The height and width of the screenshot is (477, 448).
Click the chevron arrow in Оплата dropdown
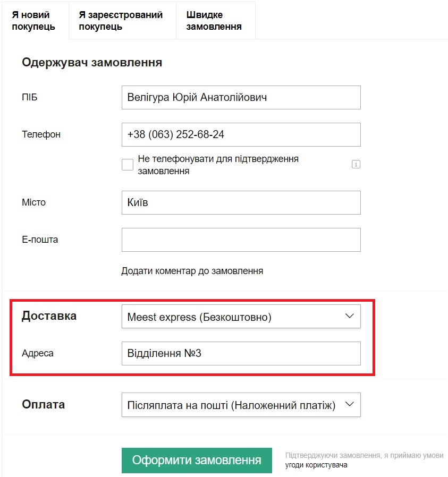click(349, 404)
